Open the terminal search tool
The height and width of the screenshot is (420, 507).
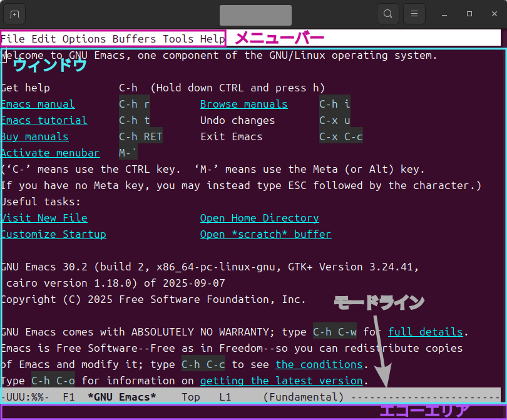[387, 14]
